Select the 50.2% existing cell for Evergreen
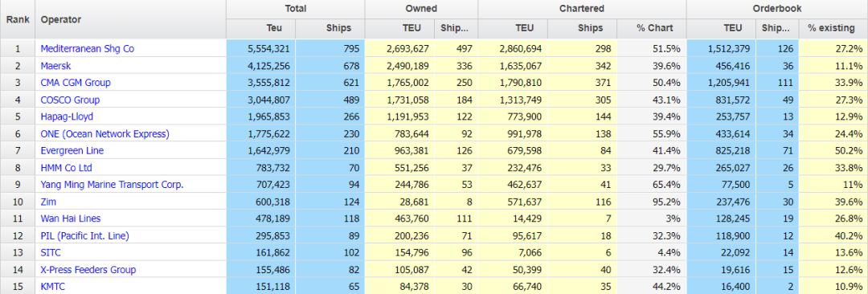The height and width of the screenshot is (294, 868). [x=833, y=150]
